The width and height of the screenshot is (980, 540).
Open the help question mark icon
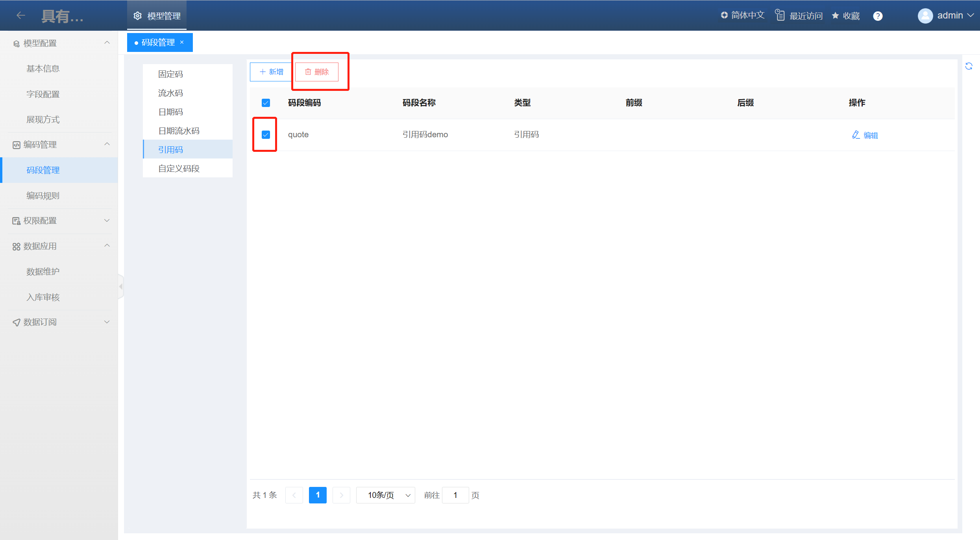pos(877,16)
